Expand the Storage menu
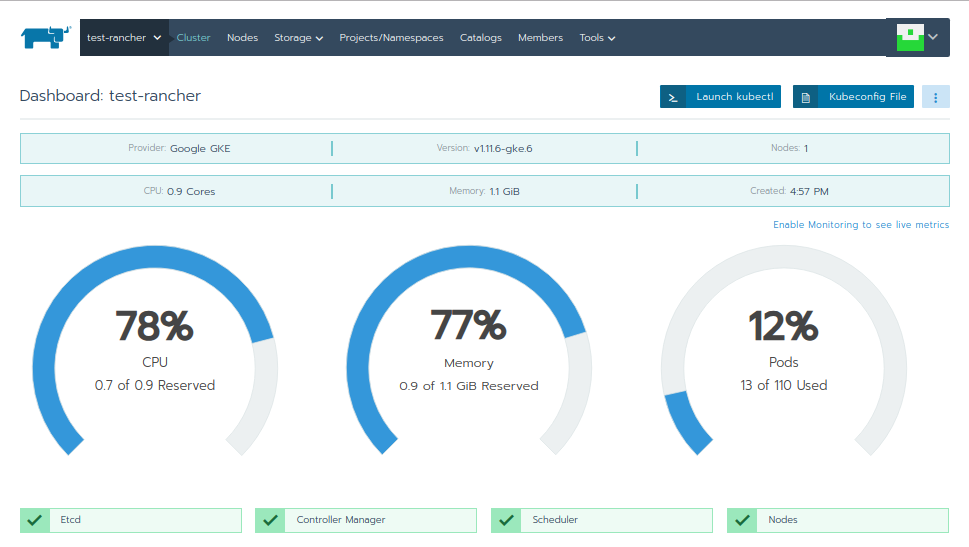The image size is (969, 547). point(298,38)
